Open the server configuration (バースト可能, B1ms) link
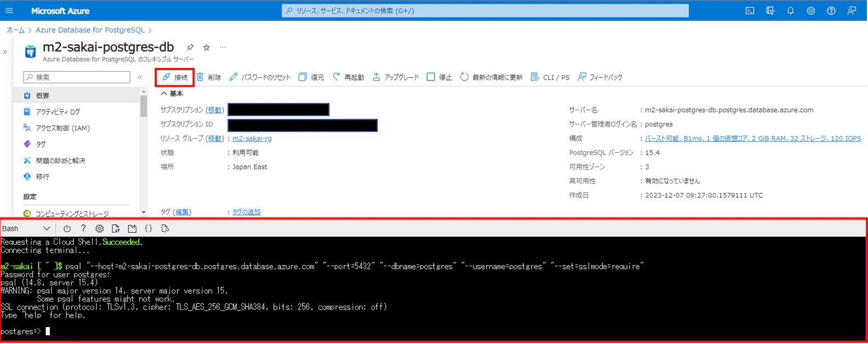Screen dimensions: 868x344 pyautogui.click(x=753, y=139)
